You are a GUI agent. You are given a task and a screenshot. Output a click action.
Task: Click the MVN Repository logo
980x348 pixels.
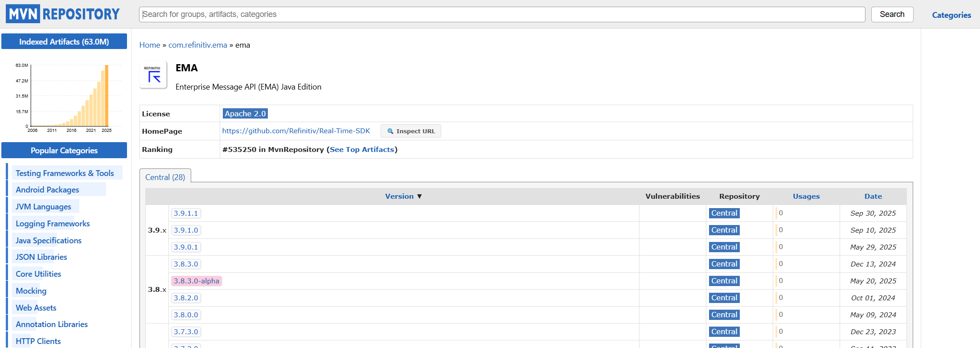tap(63, 14)
